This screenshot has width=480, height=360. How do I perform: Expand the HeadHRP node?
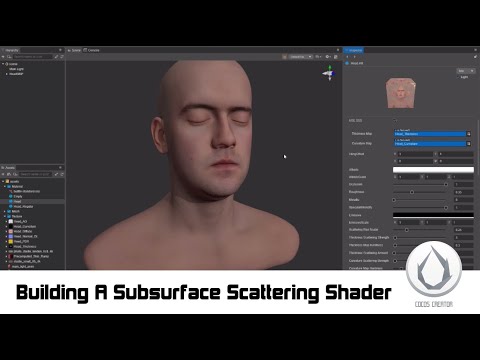7,74
